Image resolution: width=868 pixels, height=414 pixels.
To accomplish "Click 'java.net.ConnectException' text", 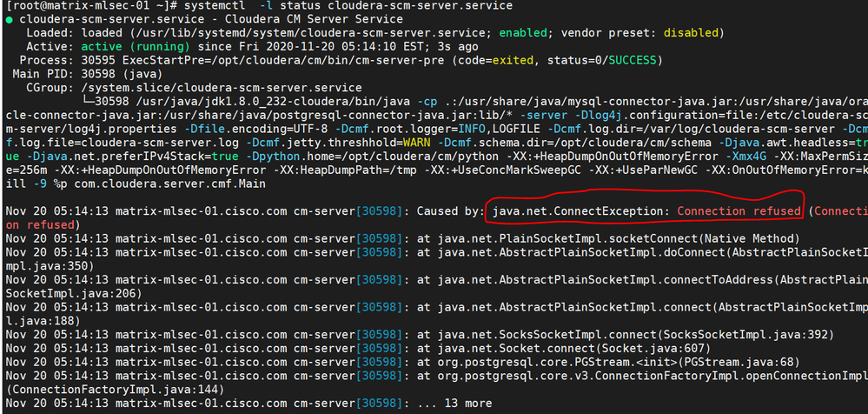I will [x=579, y=211].
